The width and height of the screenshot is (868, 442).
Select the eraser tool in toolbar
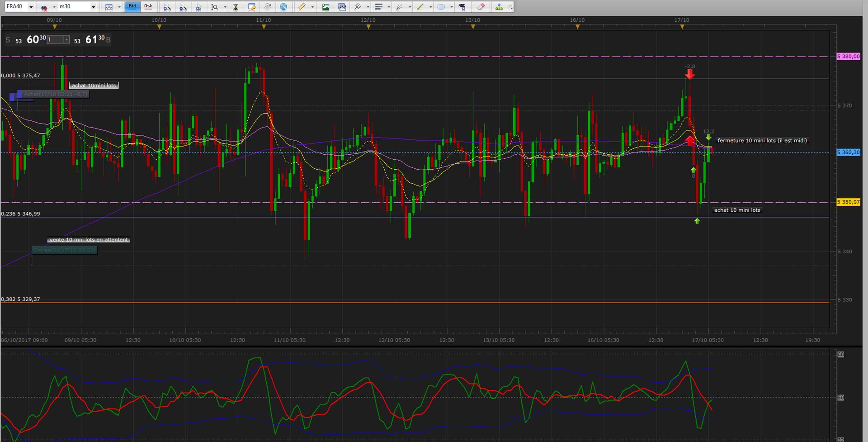pos(481,7)
